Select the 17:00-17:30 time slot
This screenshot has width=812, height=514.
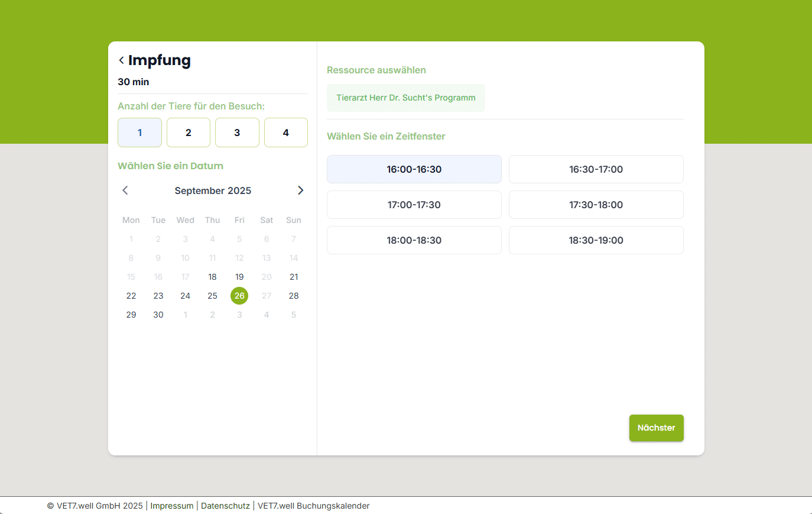(x=414, y=205)
